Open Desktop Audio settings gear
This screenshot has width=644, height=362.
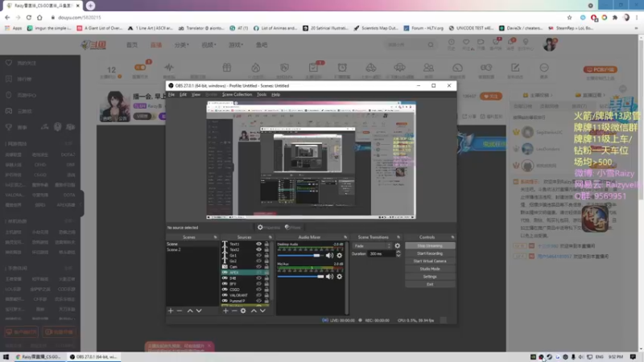pyautogui.click(x=339, y=255)
